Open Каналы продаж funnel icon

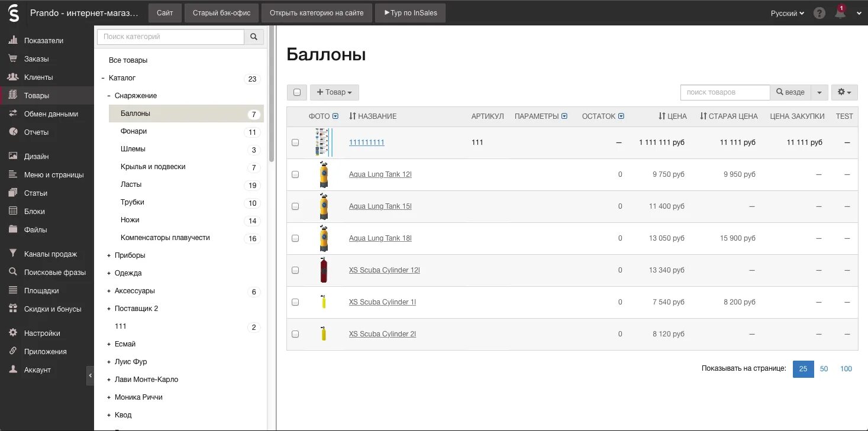pyautogui.click(x=12, y=254)
